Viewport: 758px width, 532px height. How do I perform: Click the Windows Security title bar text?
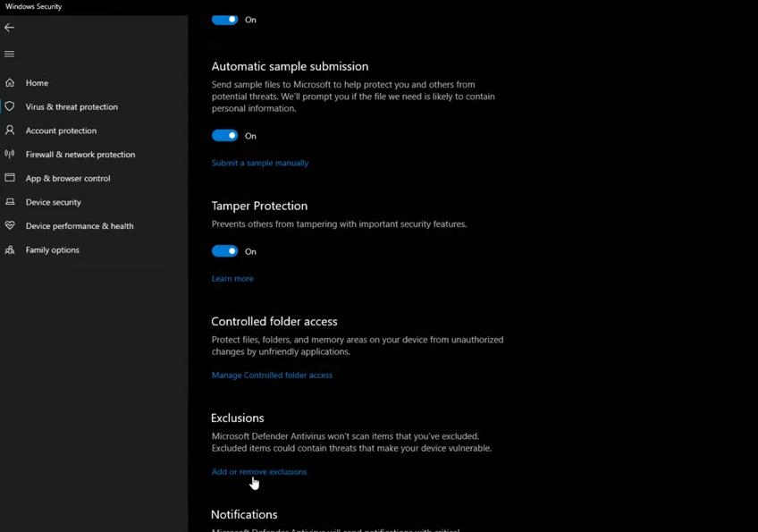point(34,6)
